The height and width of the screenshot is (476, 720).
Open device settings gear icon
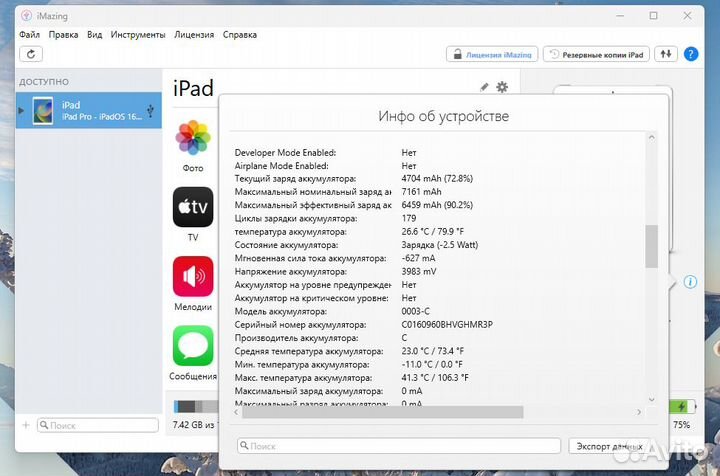502,87
